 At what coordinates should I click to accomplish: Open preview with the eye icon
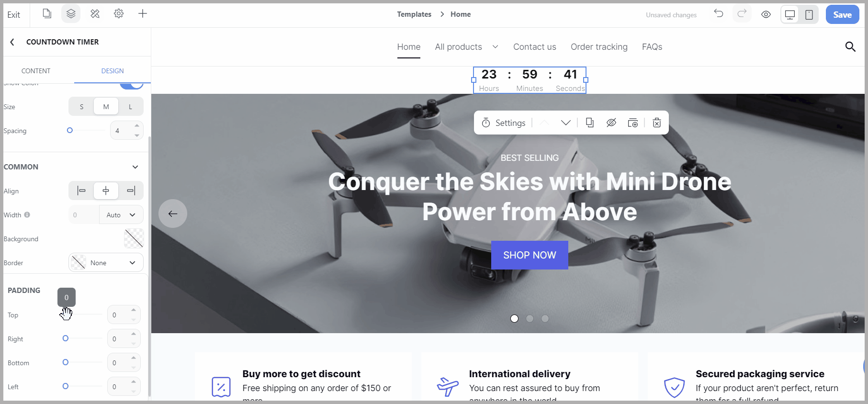pos(766,14)
